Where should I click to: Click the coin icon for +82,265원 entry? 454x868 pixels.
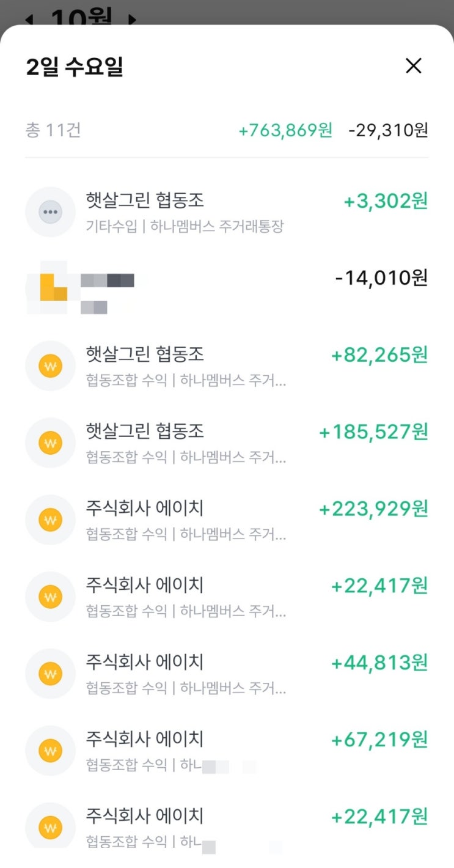[50, 366]
